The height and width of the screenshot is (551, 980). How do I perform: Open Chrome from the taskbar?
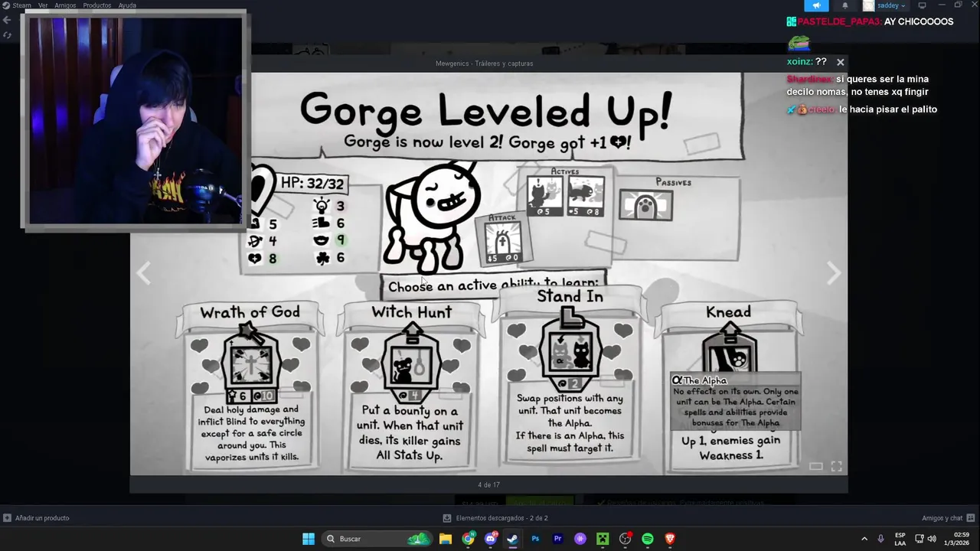pos(468,539)
